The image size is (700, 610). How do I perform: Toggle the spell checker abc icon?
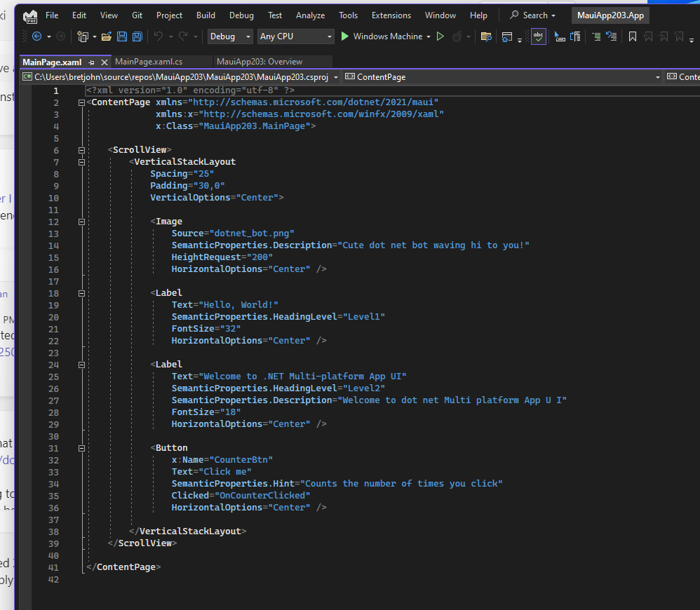point(539,36)
